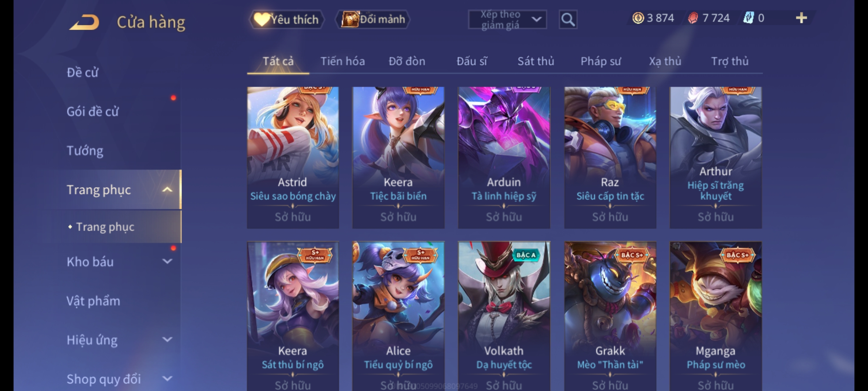868x391 pixels.
Task: Select Arduin Tà linh hiệp sỹ skin card
Action: 504,157
